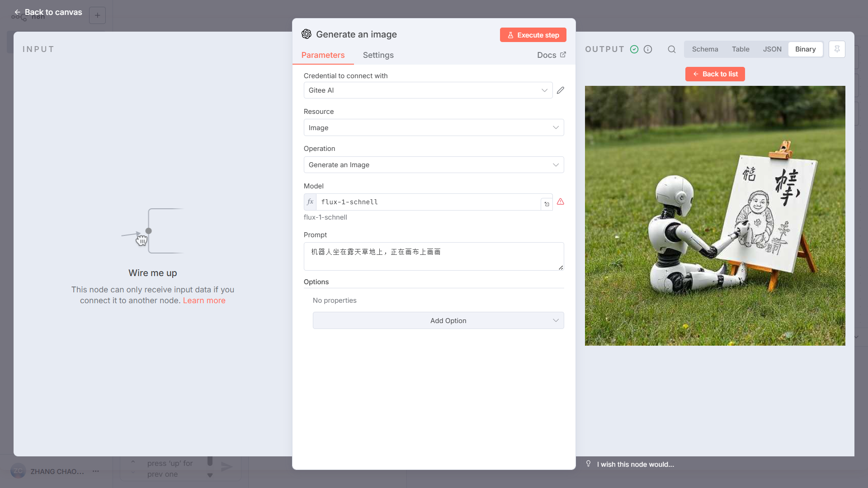The width and height of the screenshot is (868, 488).
Task: Click the warning triangle next to Model field
Action: click(560, 202)
